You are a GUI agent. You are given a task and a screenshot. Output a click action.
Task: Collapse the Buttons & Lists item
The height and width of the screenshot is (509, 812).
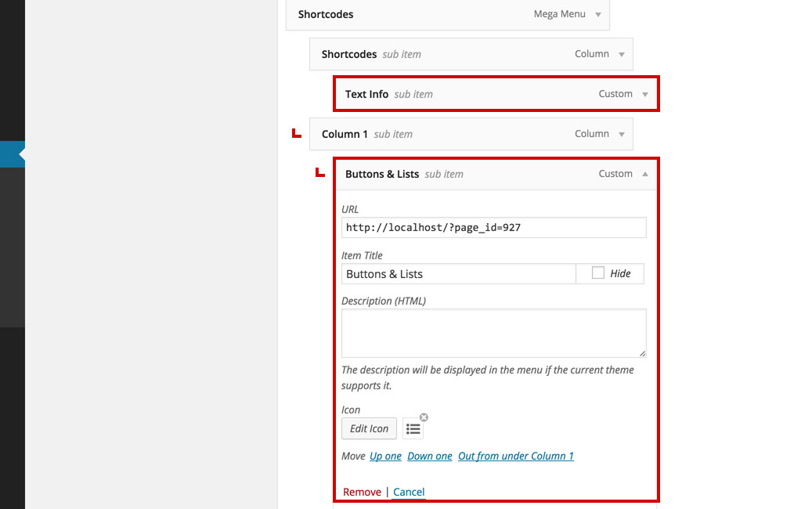(x=645, y=174)
